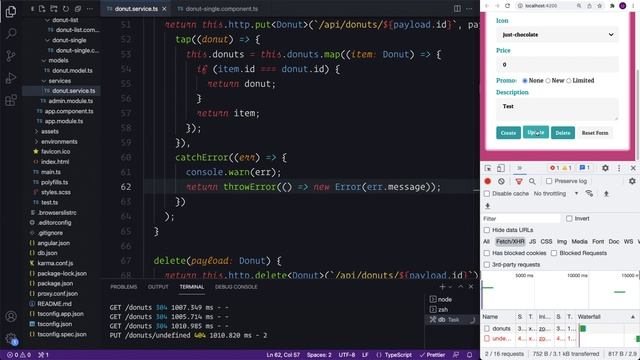Open the Source Control view
The height and width of the screenshot is (360, 640).
point(11,56)
